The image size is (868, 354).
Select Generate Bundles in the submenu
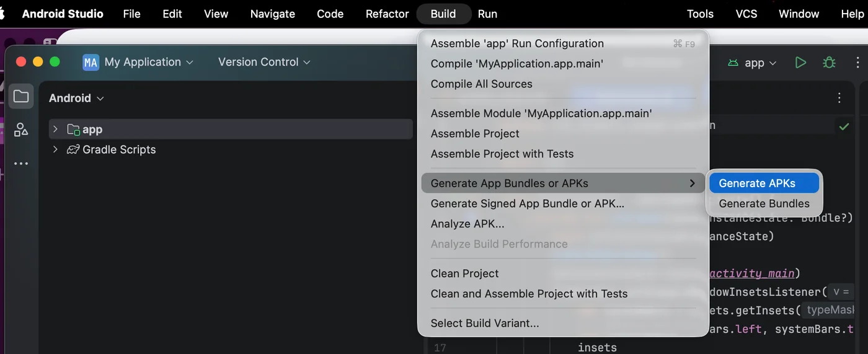pyautogui.click(x=764, y=203)
